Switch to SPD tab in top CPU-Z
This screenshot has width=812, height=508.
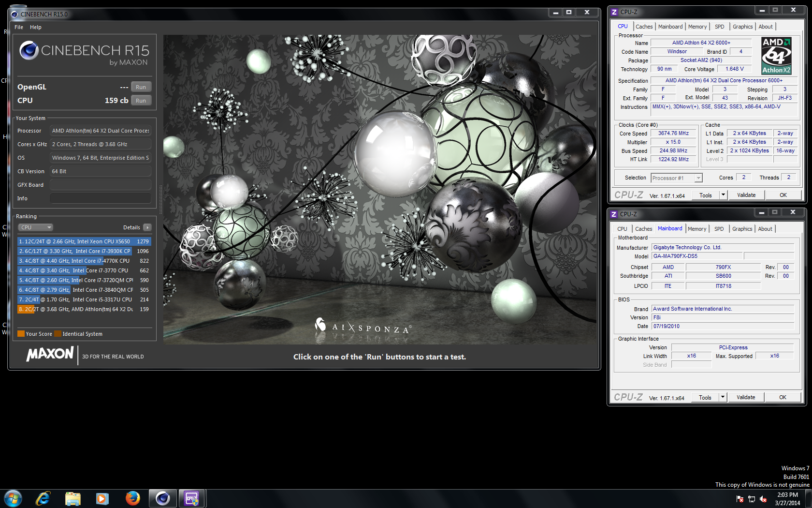pyautogui.click(x=720, y=27)
